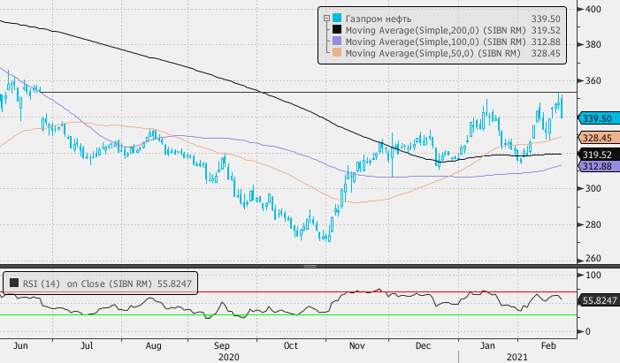Screen dimensions: 620x363
Task: Select the Газпром нефть legend label
Action: [x=378, y=19]
